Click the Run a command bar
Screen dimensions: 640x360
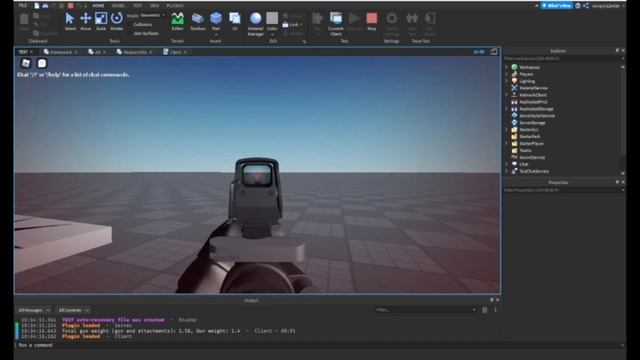tap(319, 345)
